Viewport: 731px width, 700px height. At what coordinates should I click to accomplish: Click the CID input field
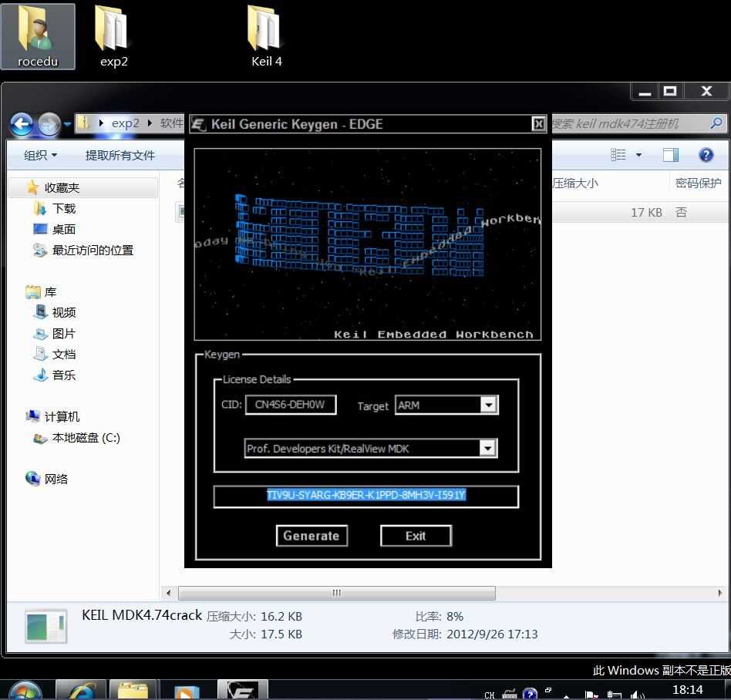291,405
